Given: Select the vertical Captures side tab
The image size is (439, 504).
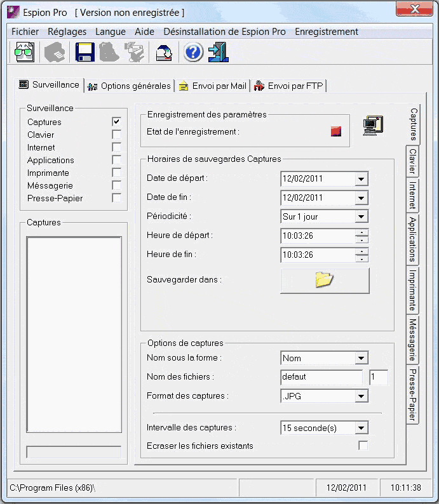Looking at the screenshot, I should point(414,124).
